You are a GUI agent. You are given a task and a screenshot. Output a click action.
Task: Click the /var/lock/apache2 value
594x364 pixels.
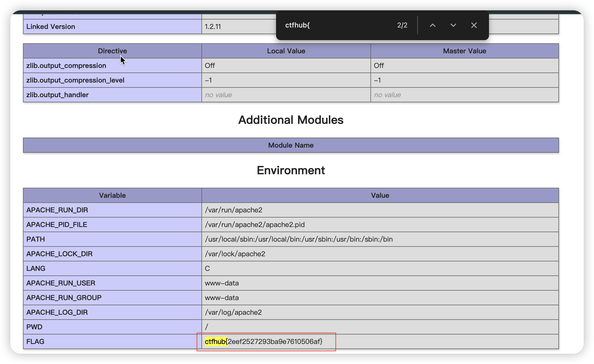coord(235,254)
